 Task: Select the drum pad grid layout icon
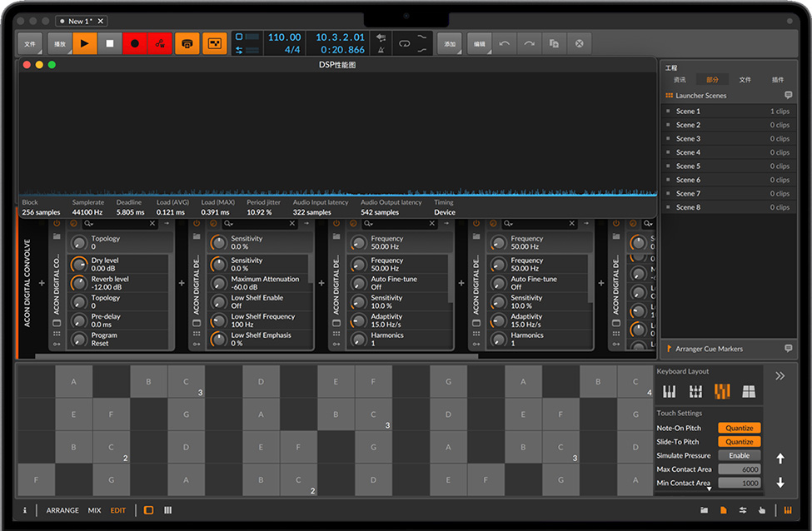point(749,391)
